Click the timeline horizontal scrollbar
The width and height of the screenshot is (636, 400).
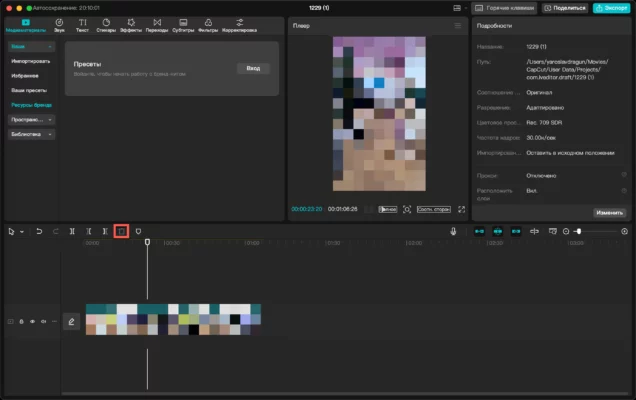point(345,394)
